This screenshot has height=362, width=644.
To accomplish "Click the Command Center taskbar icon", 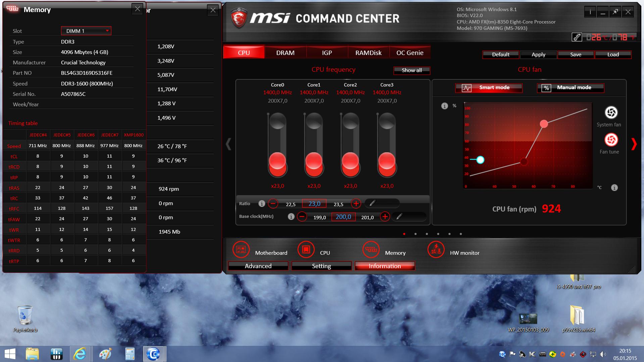I will coord(153,354).
